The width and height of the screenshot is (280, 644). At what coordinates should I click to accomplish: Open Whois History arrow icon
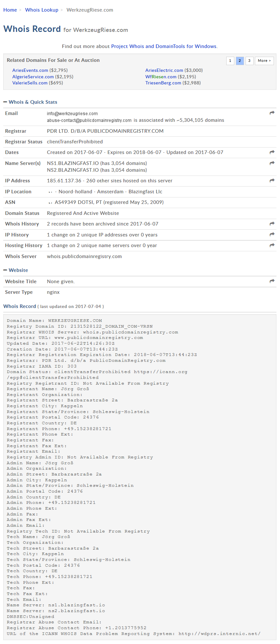(272, 224)
